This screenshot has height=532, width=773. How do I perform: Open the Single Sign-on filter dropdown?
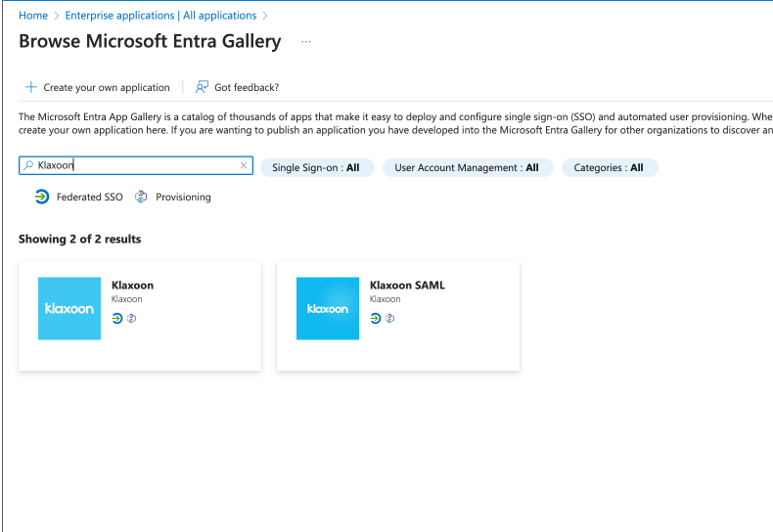click(x=315, y=168)
